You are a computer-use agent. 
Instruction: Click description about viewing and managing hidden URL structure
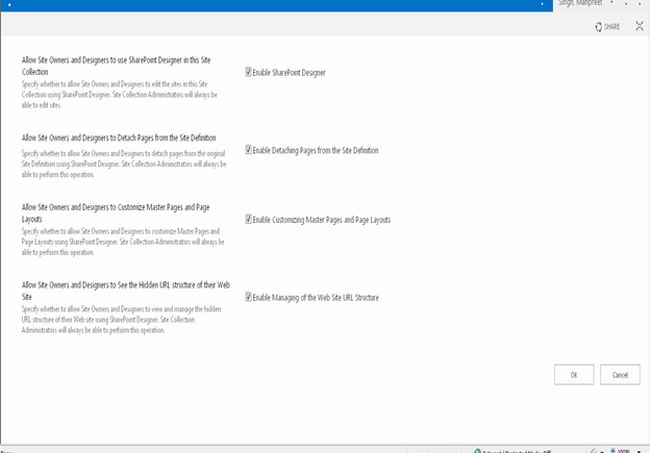(121, 320)
